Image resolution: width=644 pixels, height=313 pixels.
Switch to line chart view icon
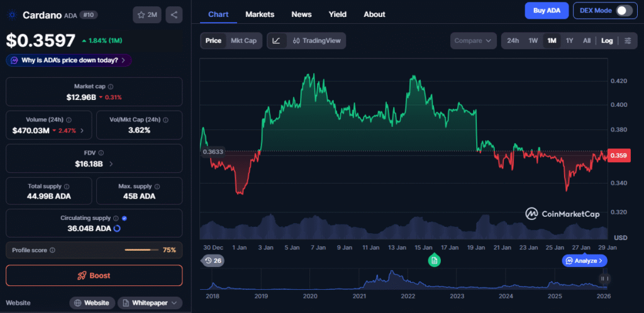pyautogui.click(x=276, y=41)
